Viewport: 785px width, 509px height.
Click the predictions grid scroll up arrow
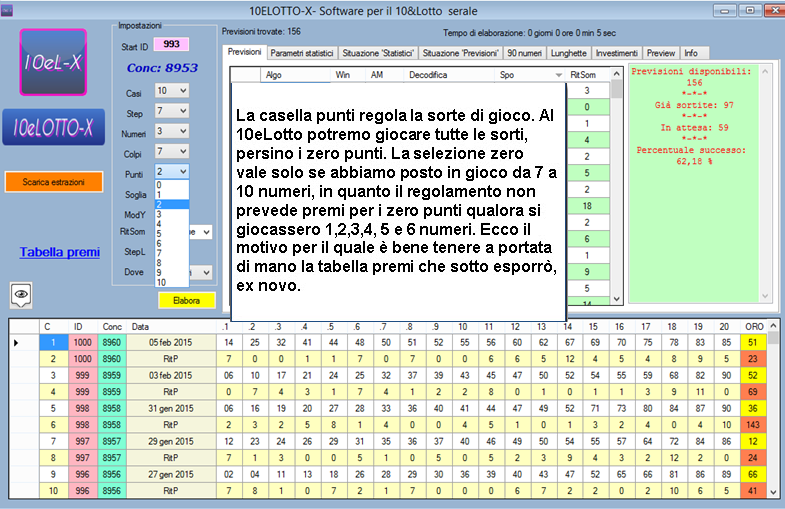pyautogui.click(x=617, y=74)
